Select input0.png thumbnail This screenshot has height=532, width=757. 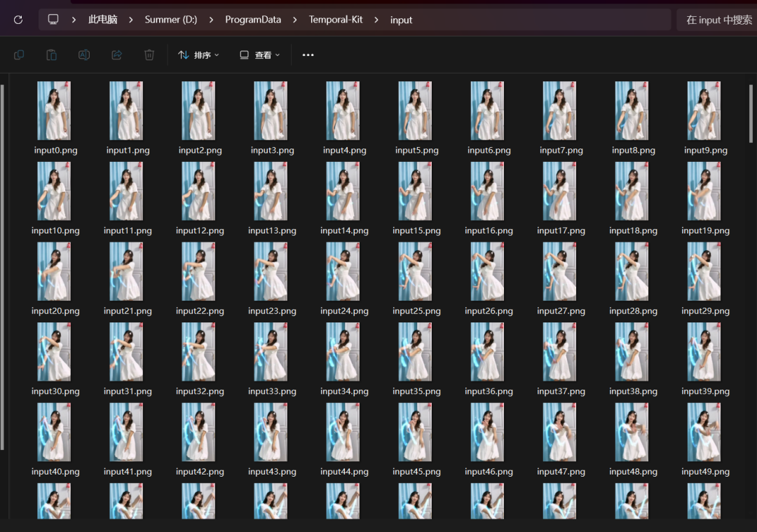pos(54,111)
